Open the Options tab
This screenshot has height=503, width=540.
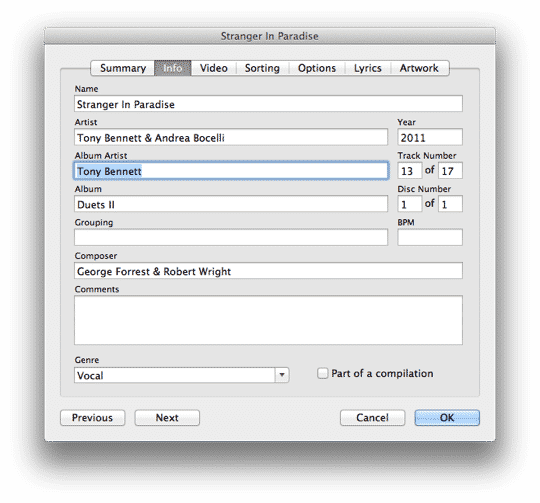click(317, 68)
